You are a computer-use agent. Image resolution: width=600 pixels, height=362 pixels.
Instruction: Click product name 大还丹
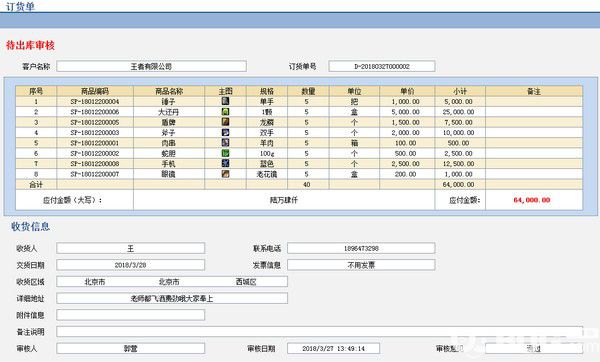tap(168, 112)
